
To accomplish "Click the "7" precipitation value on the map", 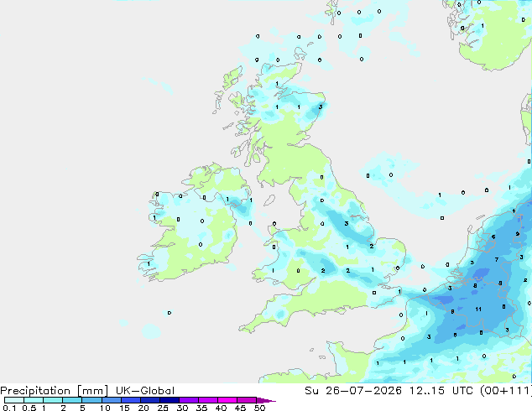I will (497, 260).
